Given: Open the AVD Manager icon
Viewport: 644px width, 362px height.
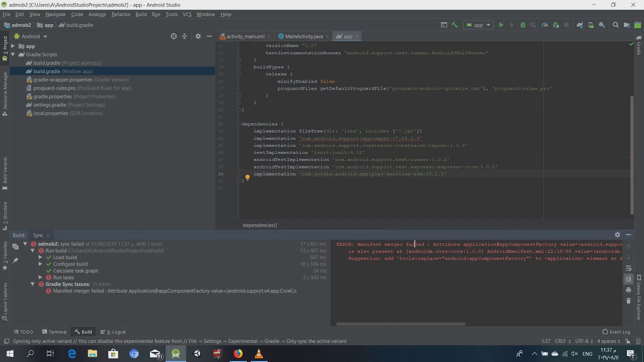Looking at the screenshot, I should point(591,25).
